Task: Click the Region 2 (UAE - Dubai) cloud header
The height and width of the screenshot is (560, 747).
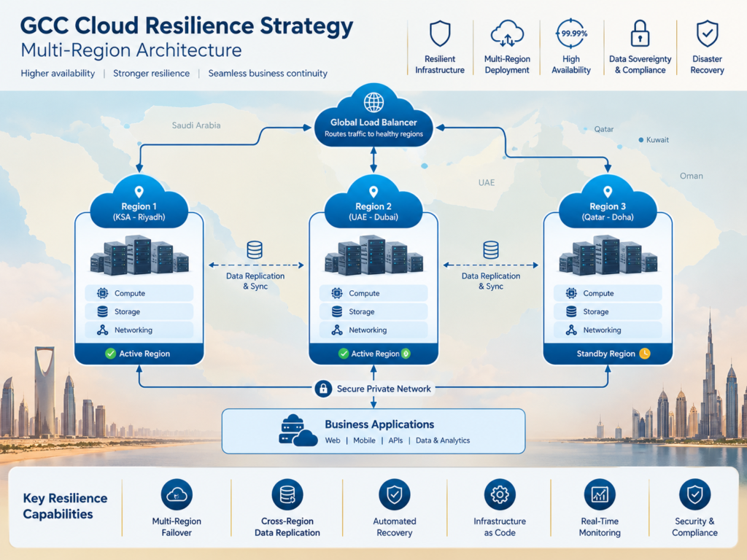Action: (x=373, y=203)
